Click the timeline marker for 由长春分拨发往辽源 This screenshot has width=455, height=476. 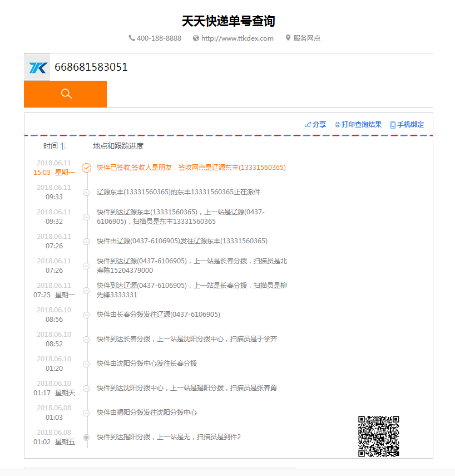click(x=86, y=315)
